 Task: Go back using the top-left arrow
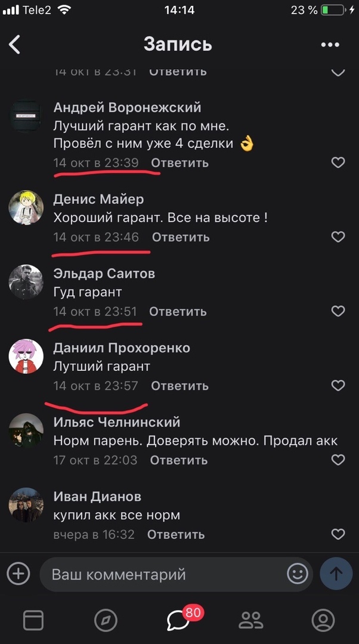coord(15,44)
